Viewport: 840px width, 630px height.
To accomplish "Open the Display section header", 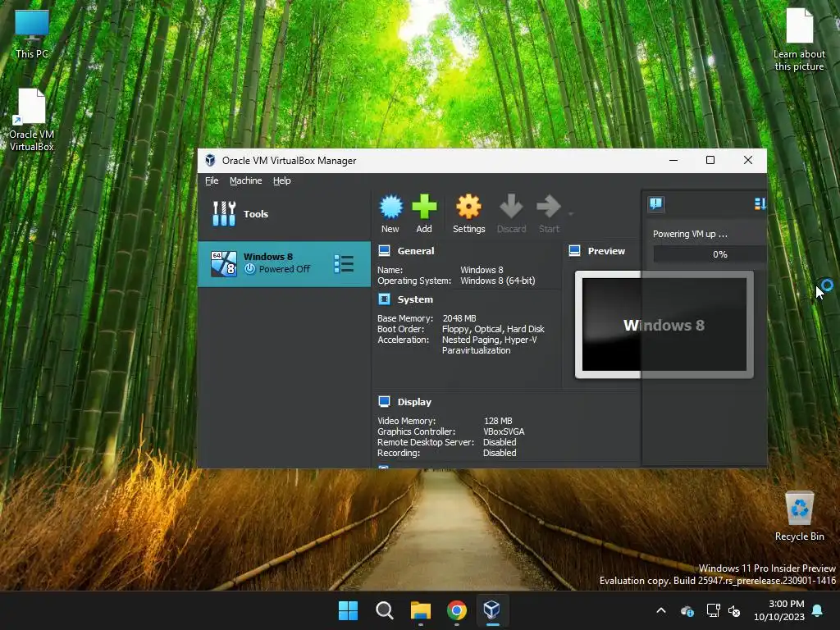I will coord(414,402).
